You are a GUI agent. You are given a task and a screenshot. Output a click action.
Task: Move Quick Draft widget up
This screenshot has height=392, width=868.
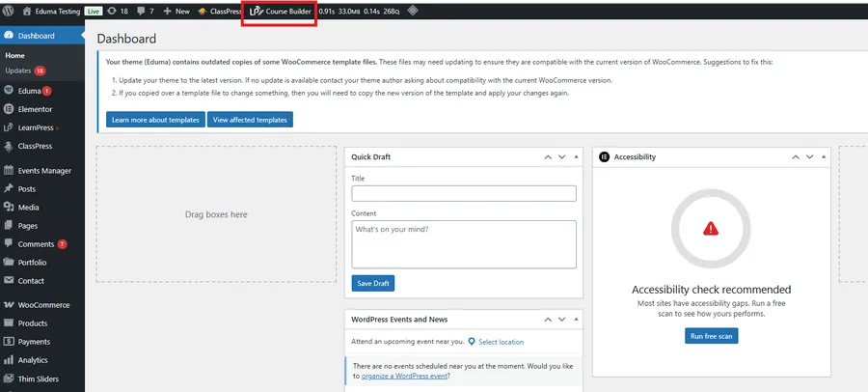[548, 157]
